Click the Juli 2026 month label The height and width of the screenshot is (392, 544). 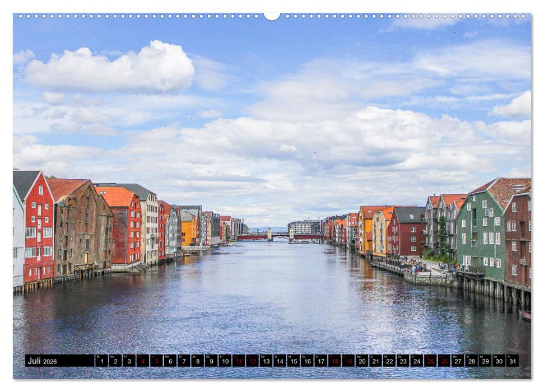[x=43, y=361]
